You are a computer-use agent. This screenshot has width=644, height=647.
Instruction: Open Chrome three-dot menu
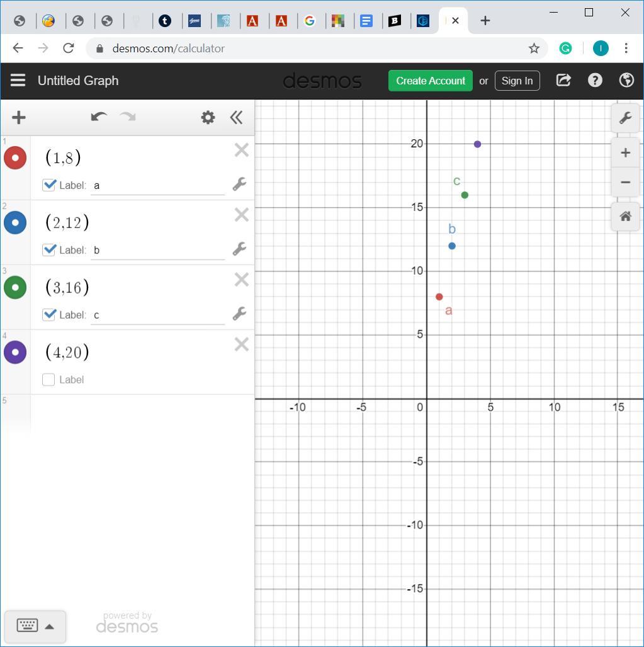[x=626, y=49]
